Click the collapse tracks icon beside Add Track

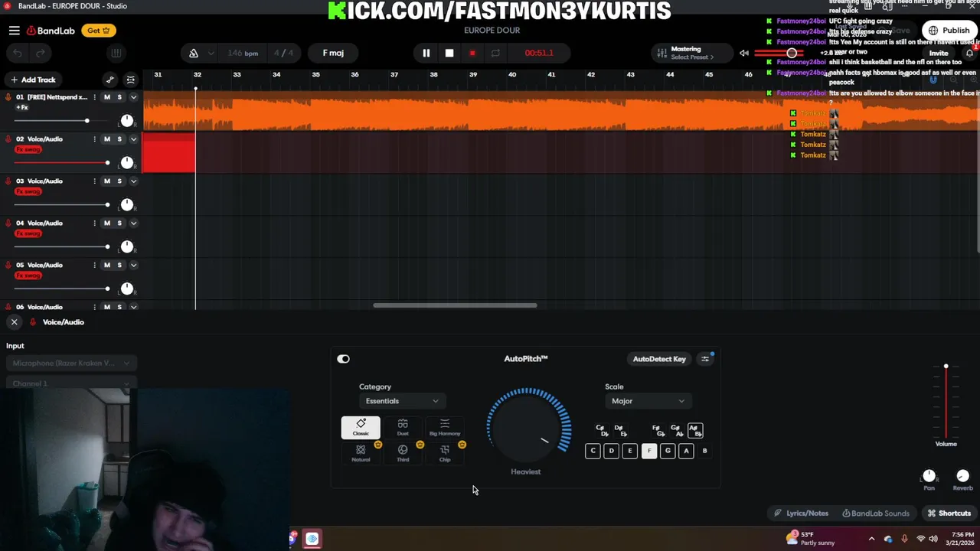coord(131,80)
